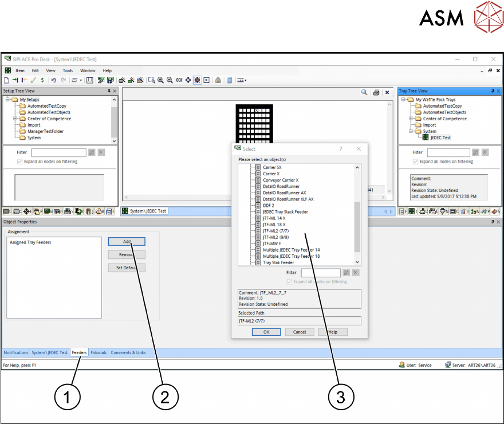The height and width of the screenshot is (424, 504).
Task: Click the window layout grid toolbar icon
Action: pyautogui.click(x=90, y=80)
